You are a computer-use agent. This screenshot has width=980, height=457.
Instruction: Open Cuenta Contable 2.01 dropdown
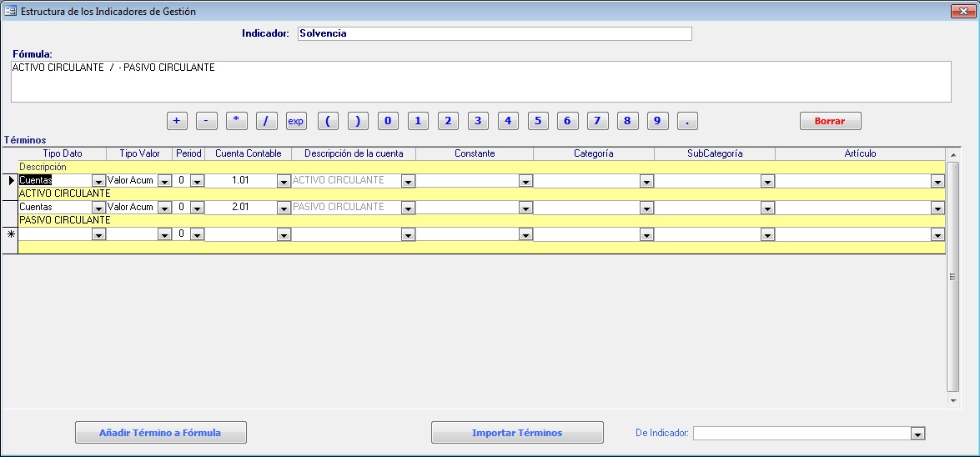tap(284, 208)
